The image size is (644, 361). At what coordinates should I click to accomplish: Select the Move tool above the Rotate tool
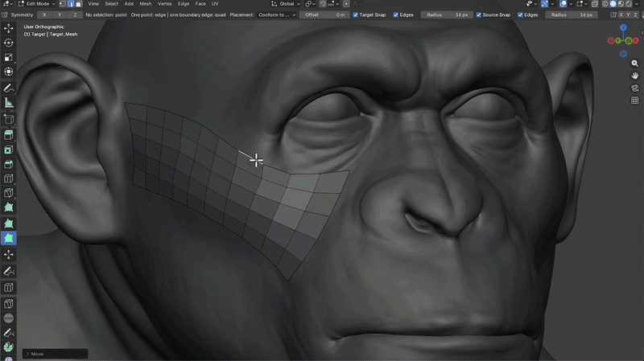pyautogui.click(x=9, y=28)
